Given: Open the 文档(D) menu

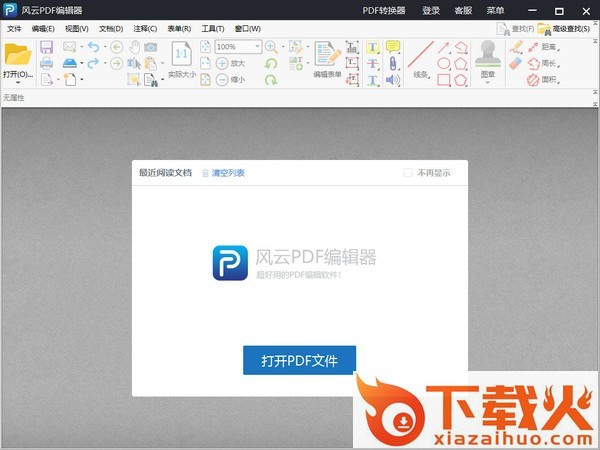Looking at the screenshot, I should [x=111, y=29].
